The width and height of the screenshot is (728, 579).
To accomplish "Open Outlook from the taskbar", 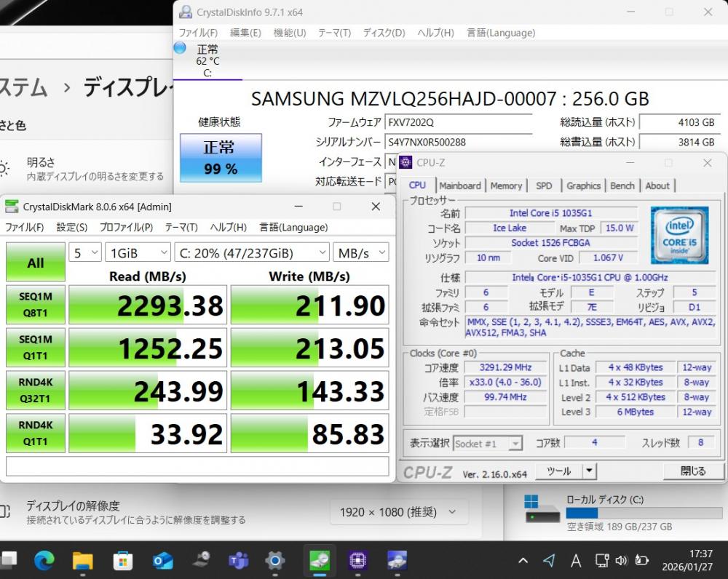I will pyautogui.click(x=162, y=560).
